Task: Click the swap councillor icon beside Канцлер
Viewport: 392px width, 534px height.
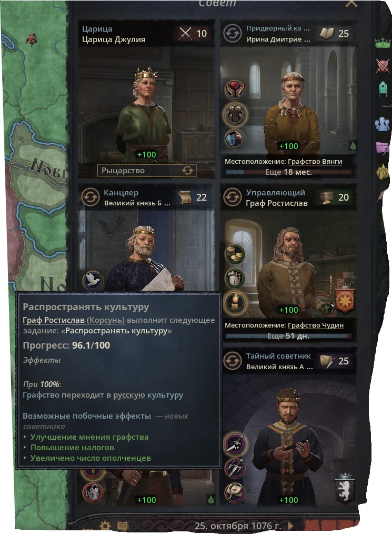Action: coord(90,197)
